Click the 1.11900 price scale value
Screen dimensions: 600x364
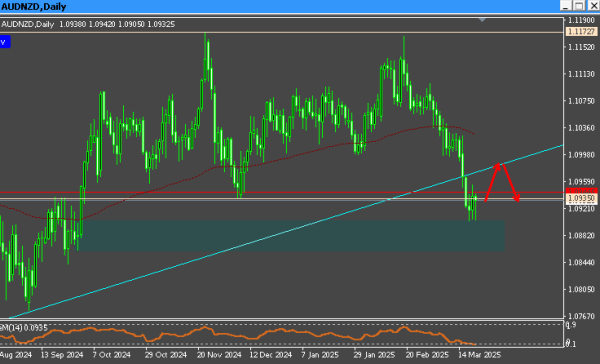pos(582,20)
